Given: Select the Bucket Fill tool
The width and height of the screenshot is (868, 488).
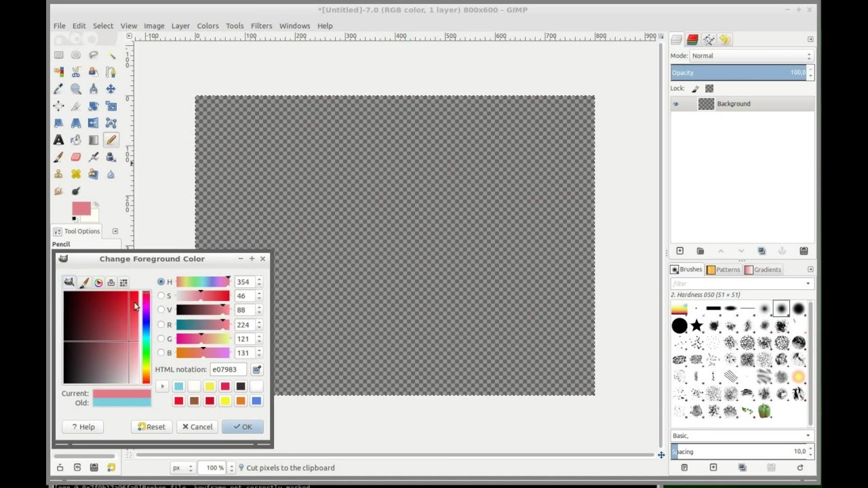Looking at the screenshot, I should [x=76, y=140].
